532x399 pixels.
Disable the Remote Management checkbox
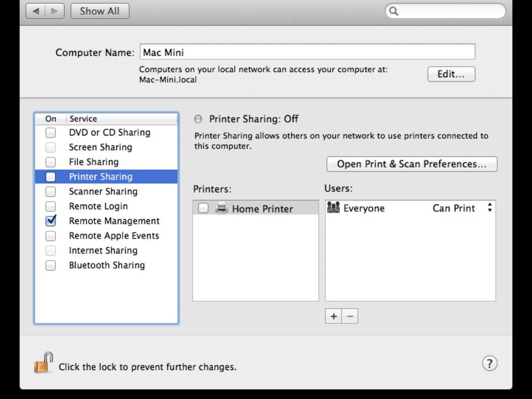[x=50, y=221]
